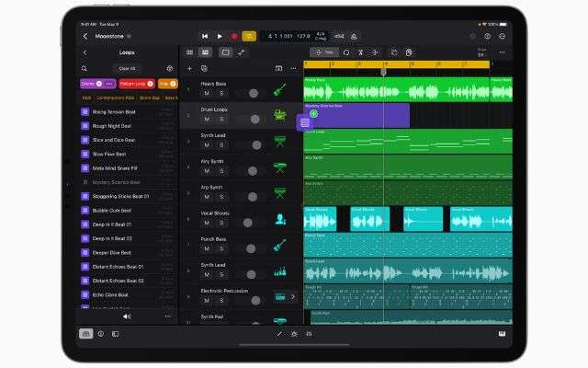Add a new track with plus icon
This screenshot has height=368, width=588.
coord(190,68)
